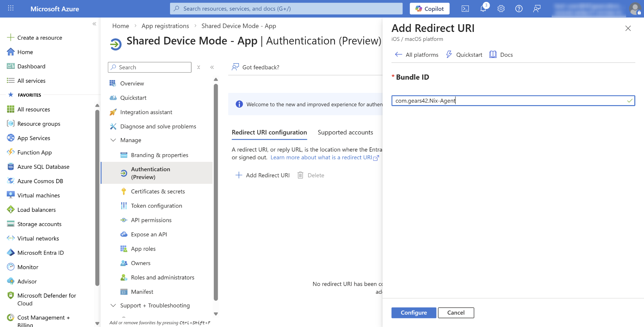644x327 pixels.
Task: Collapse the left portal sidebar
Action: click(x=94, y=24)
